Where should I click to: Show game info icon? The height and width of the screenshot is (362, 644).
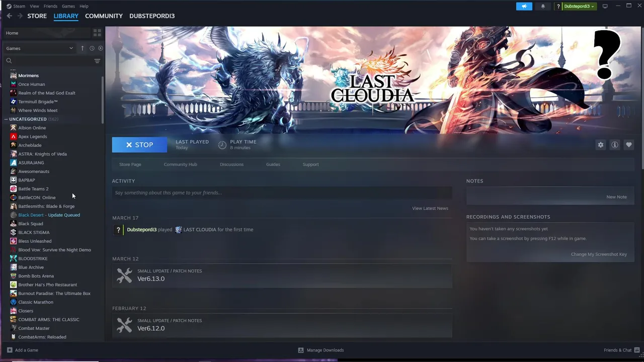(x=614, y=145)
